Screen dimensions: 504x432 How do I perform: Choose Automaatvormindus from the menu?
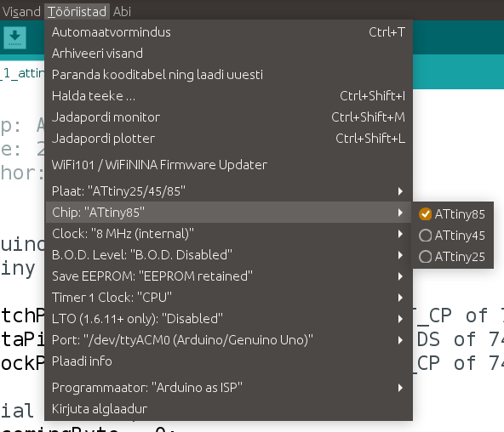[228, 32]
